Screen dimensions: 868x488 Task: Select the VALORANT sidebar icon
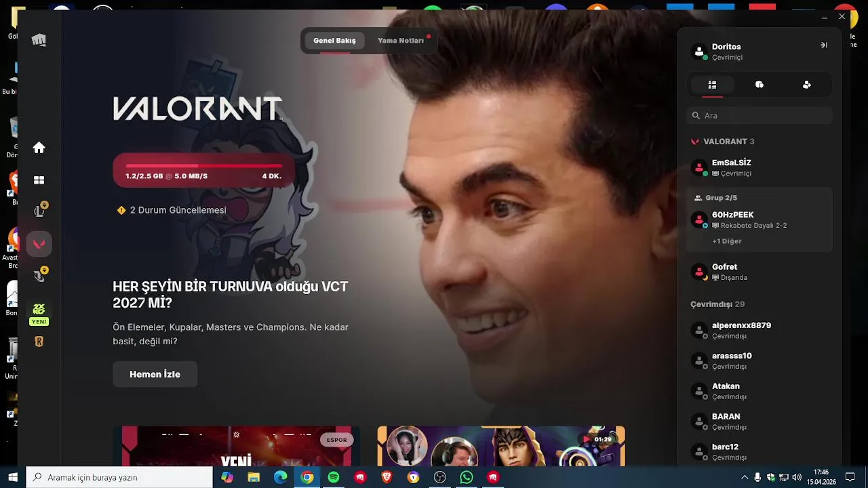pos(39,243)
